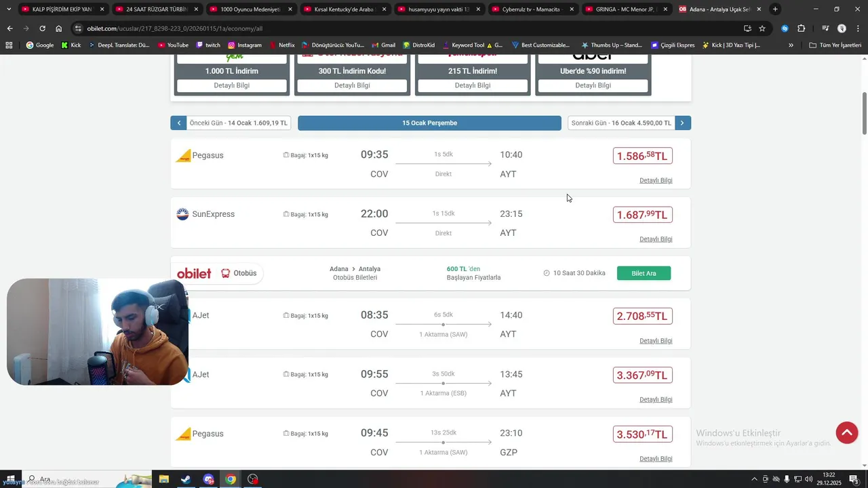Bookmark this page with the star icon

[762, 28]
